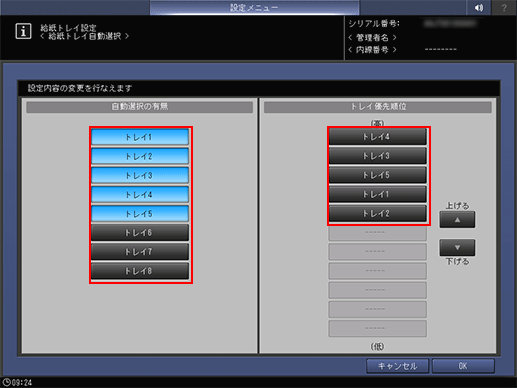The width and height of the screenshot is (517, 388).
Task: Enable トレイ8 auto selection
Action: click(140, 271)
